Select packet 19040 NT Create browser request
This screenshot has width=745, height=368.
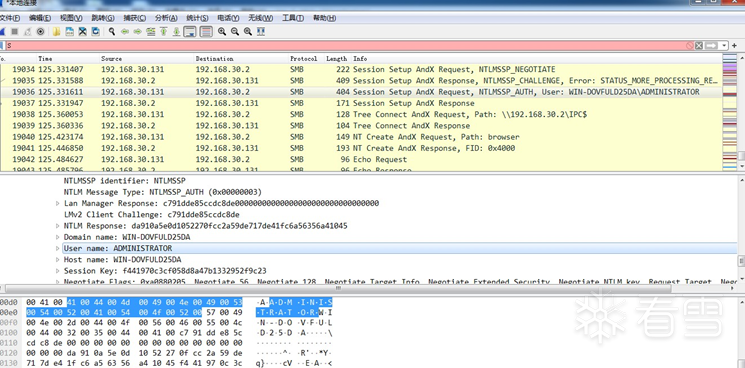coord(361,137)
